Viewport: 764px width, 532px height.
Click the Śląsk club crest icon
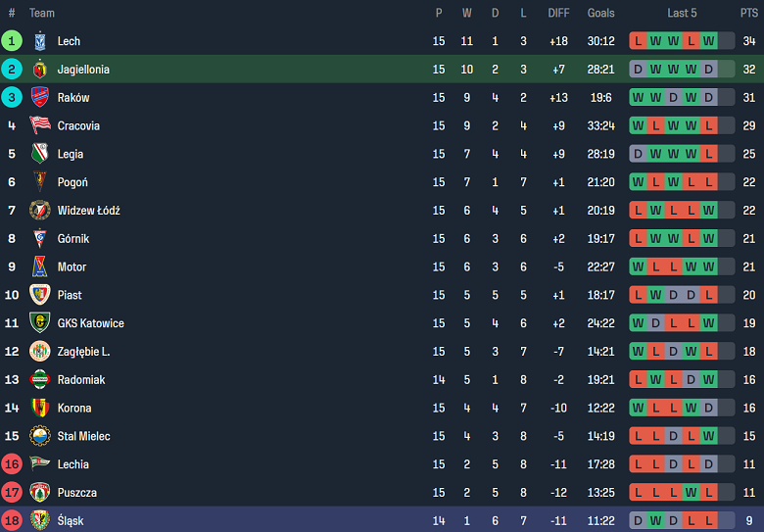pos(40,520)
